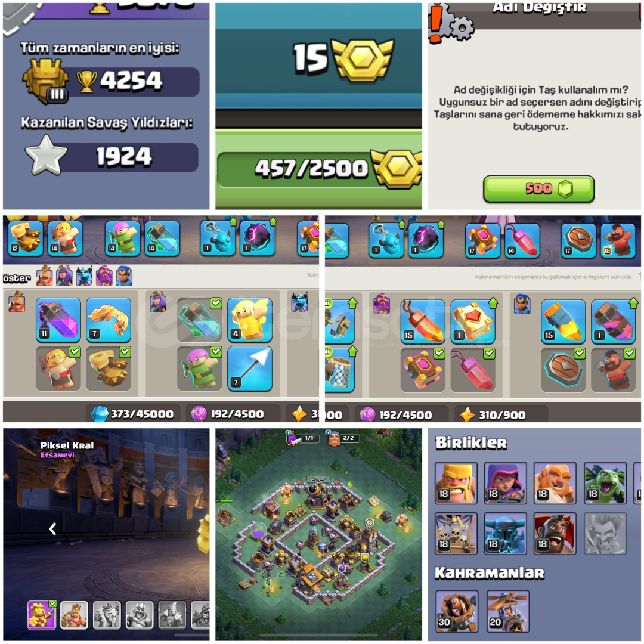The width and height of the screenshot is (644, 644).
Task: Upgrade the level 1 Heroic Torch arrow
Action: pyautogui.click(x=493, y=304)
